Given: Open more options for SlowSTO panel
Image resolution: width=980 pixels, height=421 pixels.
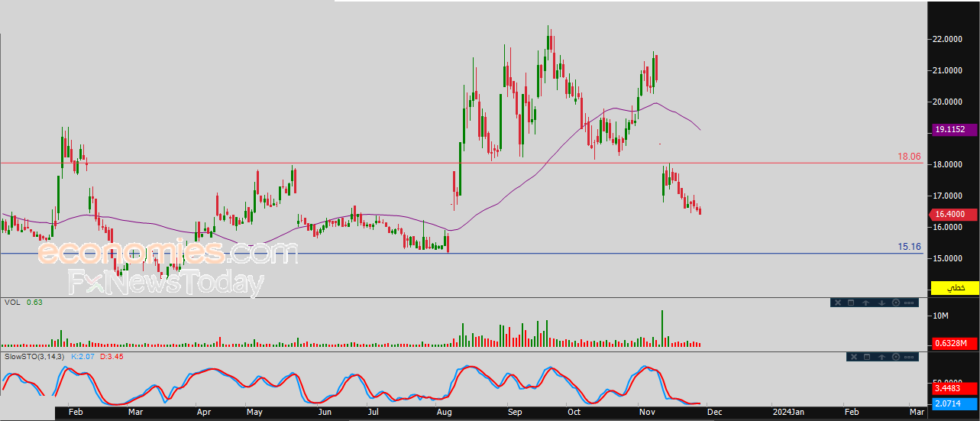Looking at the screenshot, I should tap(909, 357).
